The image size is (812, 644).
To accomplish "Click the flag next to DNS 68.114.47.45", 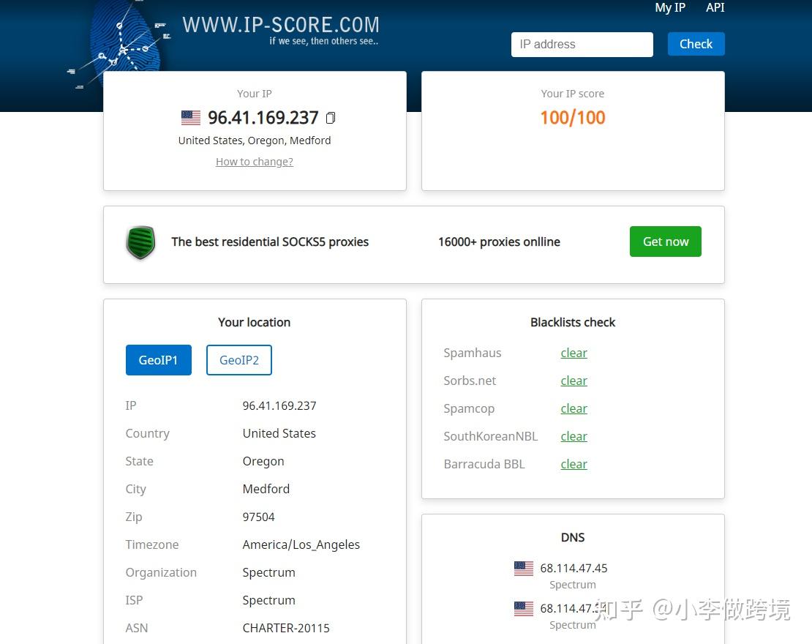I will click(x=524, y=569).
